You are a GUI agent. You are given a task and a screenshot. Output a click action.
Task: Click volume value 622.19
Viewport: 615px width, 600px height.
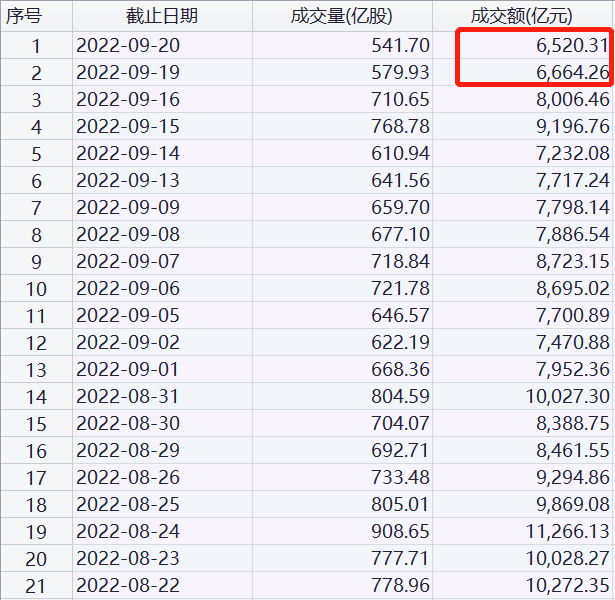pyautogui.click(x=400, y=342)
